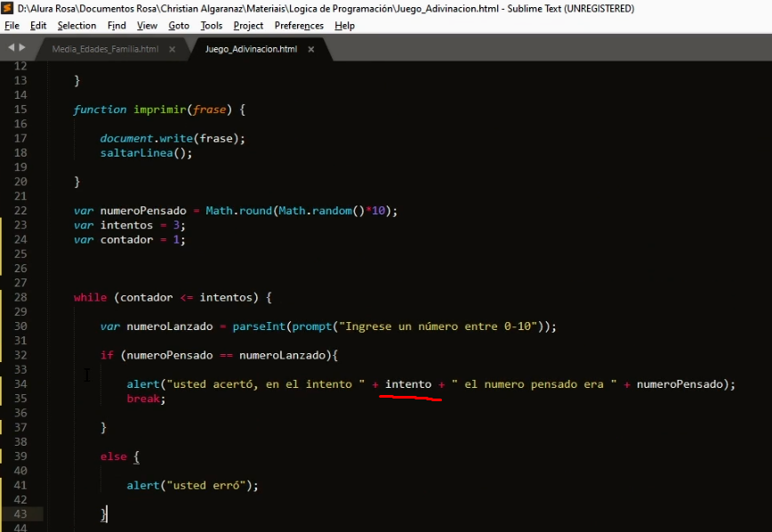Click line number 43 in gutter
Image resolution: width=772 pixels, height=532 pixels.
[x=20, y=514]
